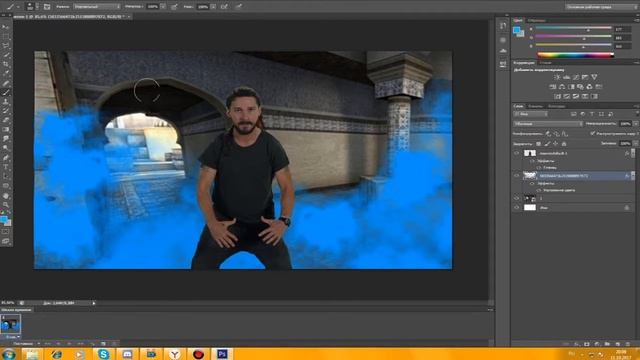This screenshot has width=640, height=360.
Task: Switch to the Styles tab
Action: click(545, 62)
